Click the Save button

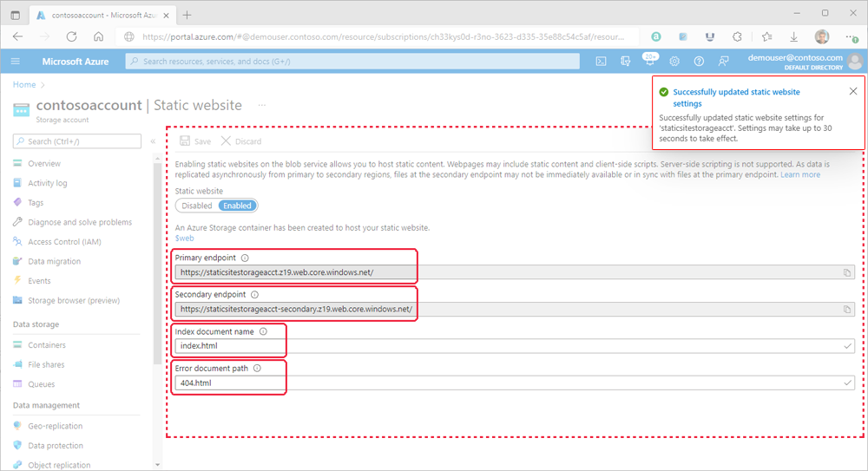pyautogui.click(x=195, y=141)
